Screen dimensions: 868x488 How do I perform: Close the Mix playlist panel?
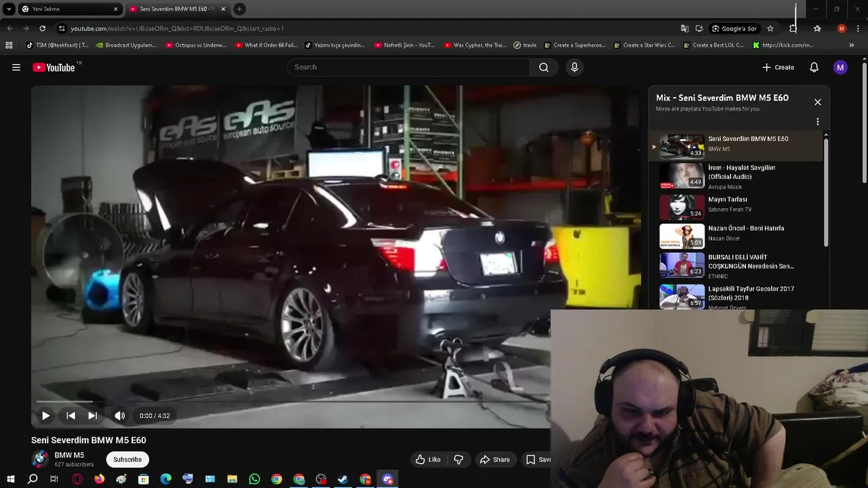pos(818,102)
